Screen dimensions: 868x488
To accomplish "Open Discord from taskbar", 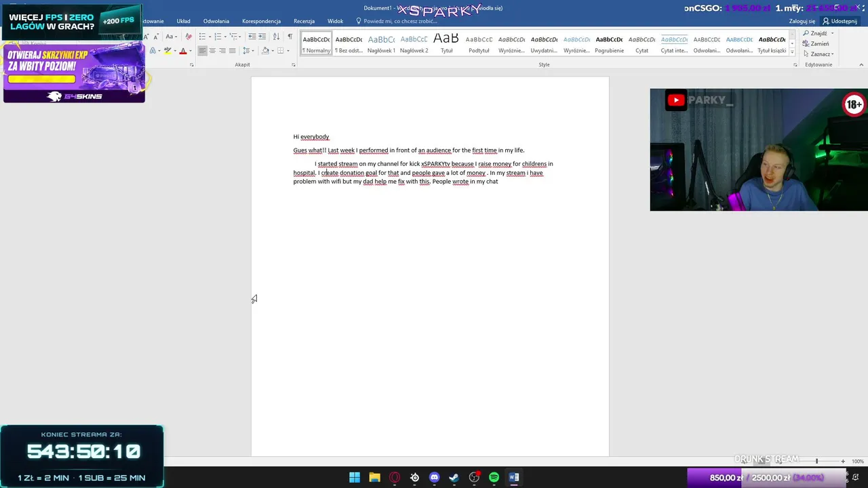I will point(435,477).
